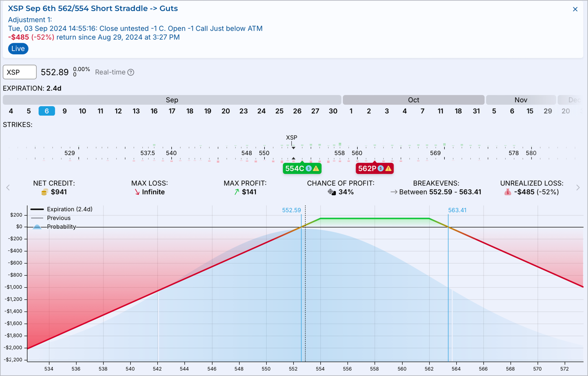Image resolution: width=588 pixels, height=376 pixels.
Task: Toggle the Expiration (2.4d) legend line
Action: (61, 209)
